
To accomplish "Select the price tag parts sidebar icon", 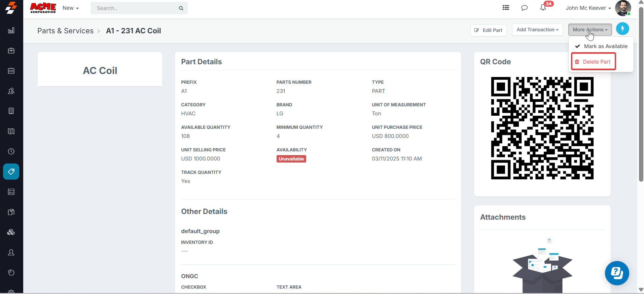I will (11, 172).
